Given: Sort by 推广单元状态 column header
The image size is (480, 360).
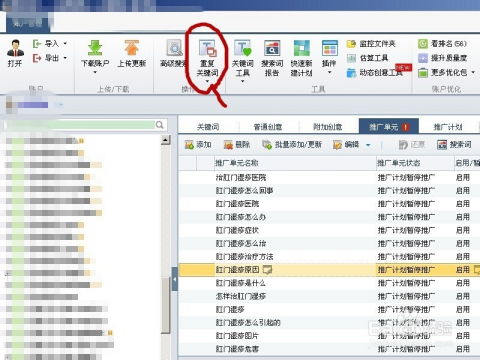Looking at the screenshot, I should tap(415, 163).
